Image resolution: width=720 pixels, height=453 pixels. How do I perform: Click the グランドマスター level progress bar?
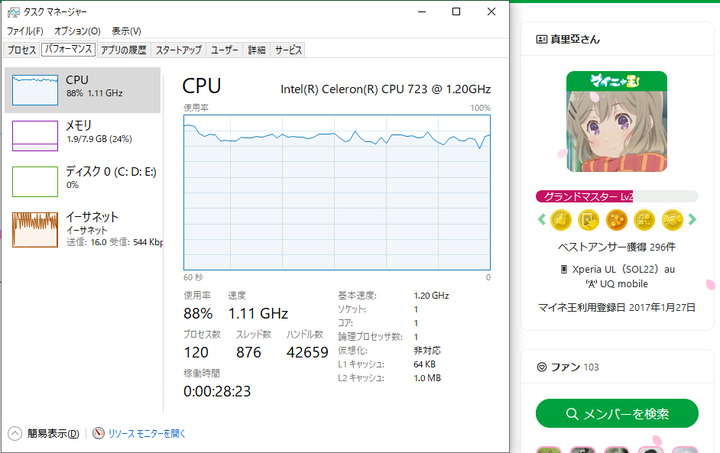pyautogui.click(x=617, y=196)
